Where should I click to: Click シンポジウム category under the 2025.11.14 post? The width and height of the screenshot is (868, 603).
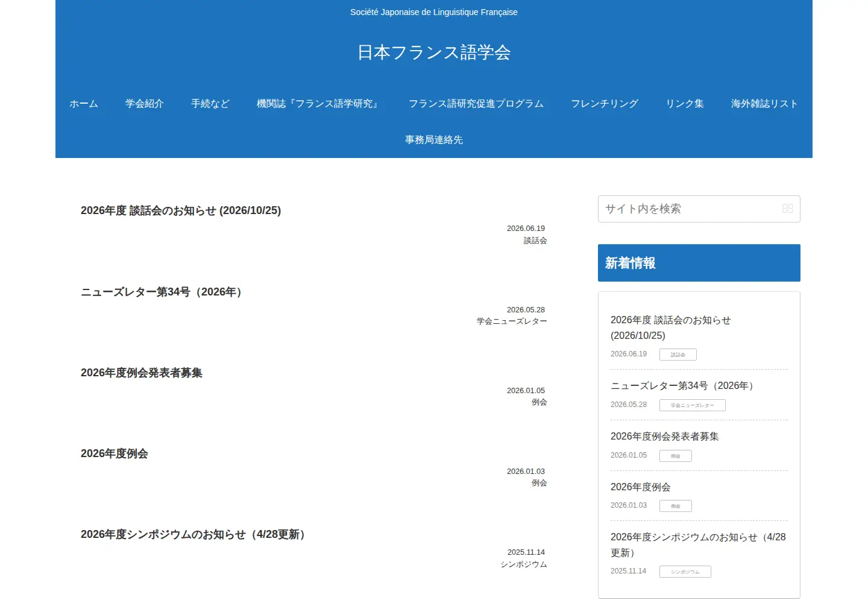click(x=524, y=564)
